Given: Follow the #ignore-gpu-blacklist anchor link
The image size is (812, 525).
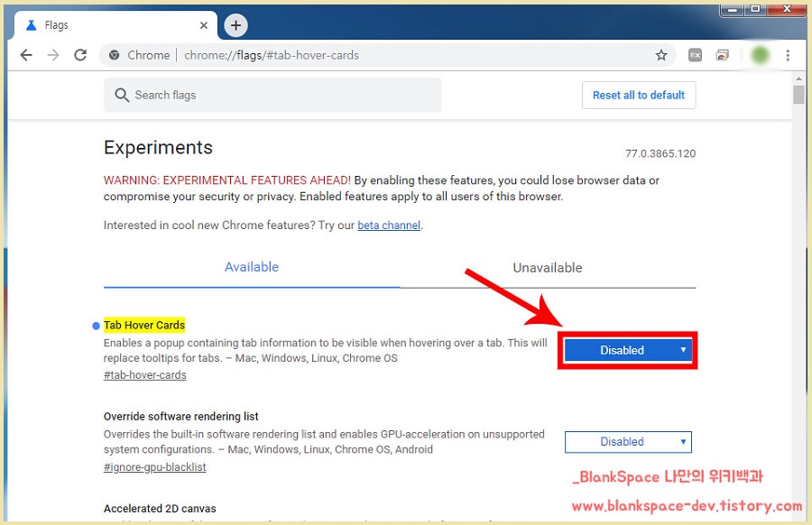Looking at the screenshot, I should tap(155, 467).
